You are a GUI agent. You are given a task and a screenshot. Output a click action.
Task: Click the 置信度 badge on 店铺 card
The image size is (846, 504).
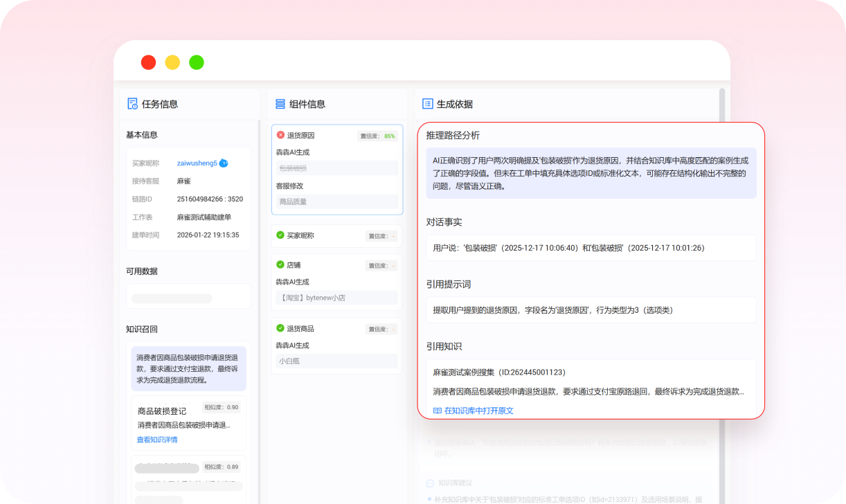coord(381,265)
